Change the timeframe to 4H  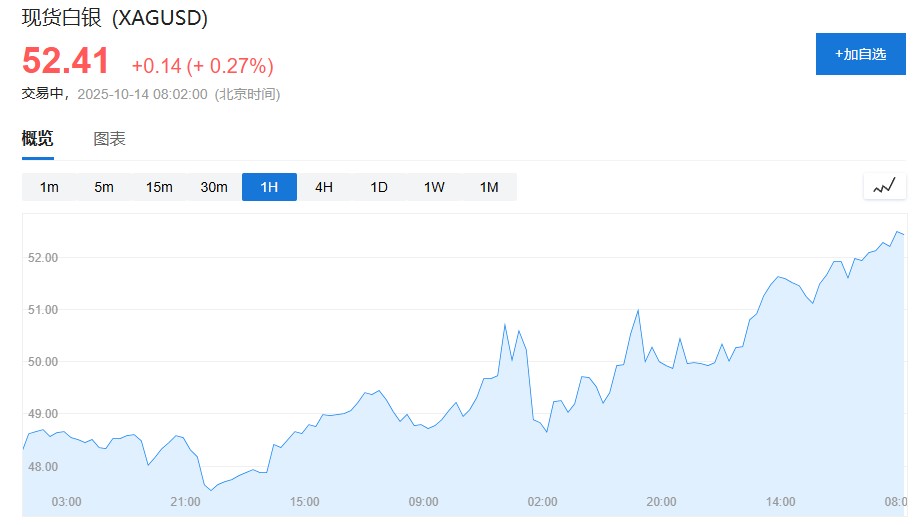324,187
